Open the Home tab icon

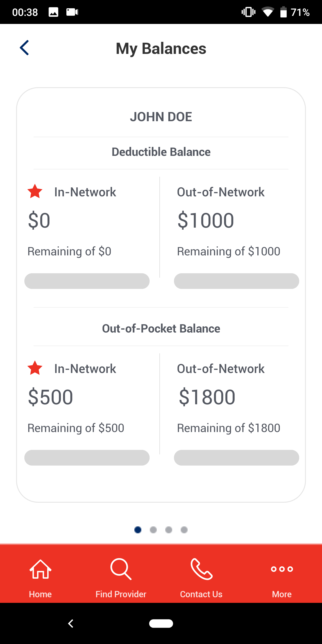[x=40, y=569]
